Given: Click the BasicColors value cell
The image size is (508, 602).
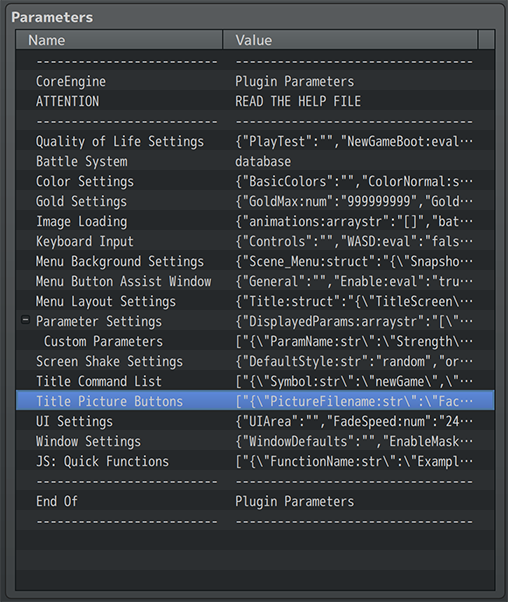Looking at the screenshot, I should coord(354,181).
